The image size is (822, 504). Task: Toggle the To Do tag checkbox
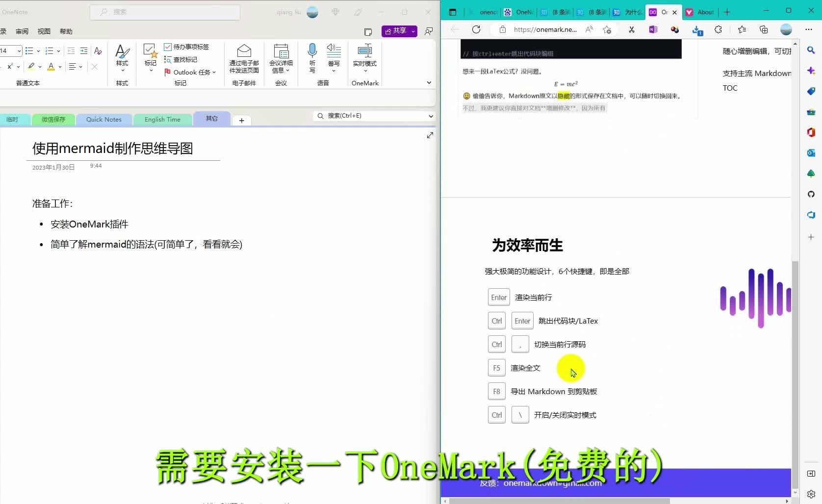[x=168, y=47]
